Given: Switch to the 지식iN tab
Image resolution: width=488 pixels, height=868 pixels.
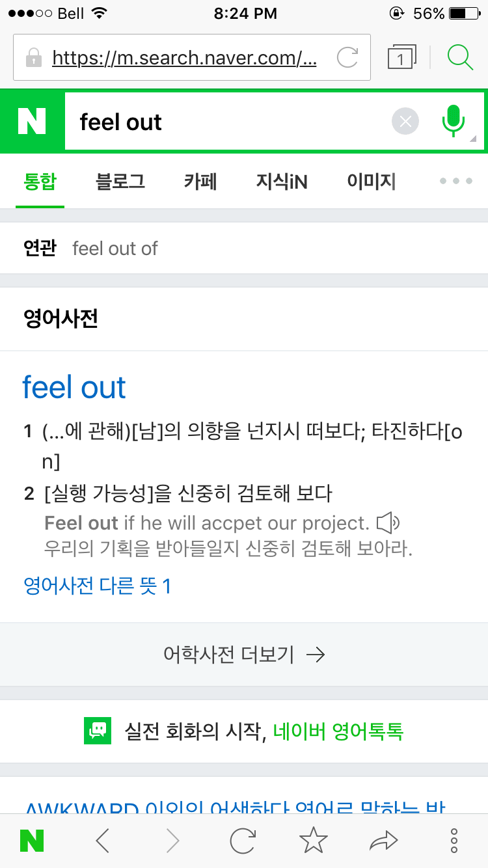Looking at the screenshot, I should coord(282,181).
